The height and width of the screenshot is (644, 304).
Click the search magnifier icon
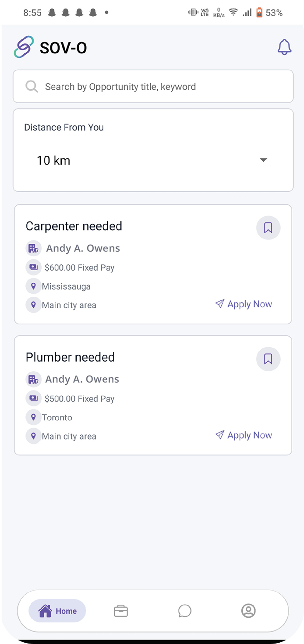(32, 86)
